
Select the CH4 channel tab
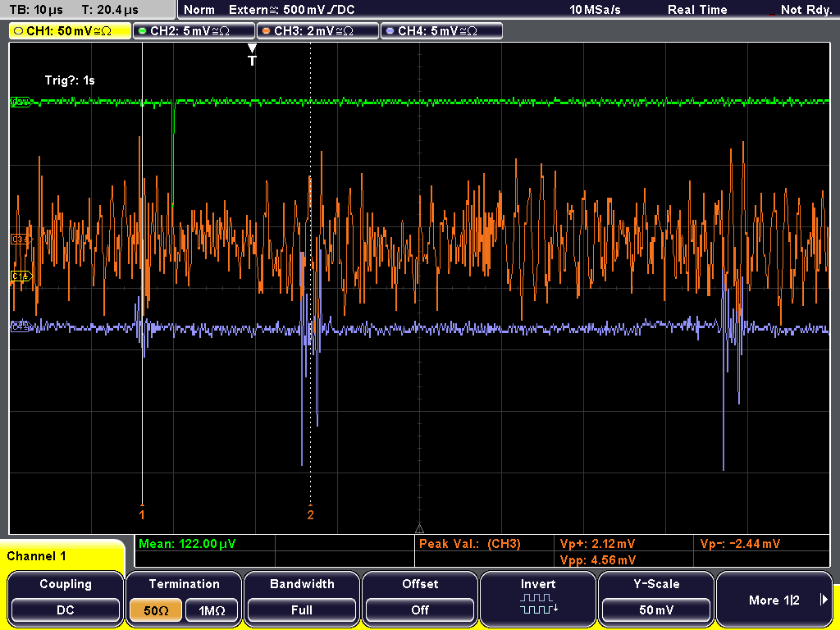click(441, 31)
